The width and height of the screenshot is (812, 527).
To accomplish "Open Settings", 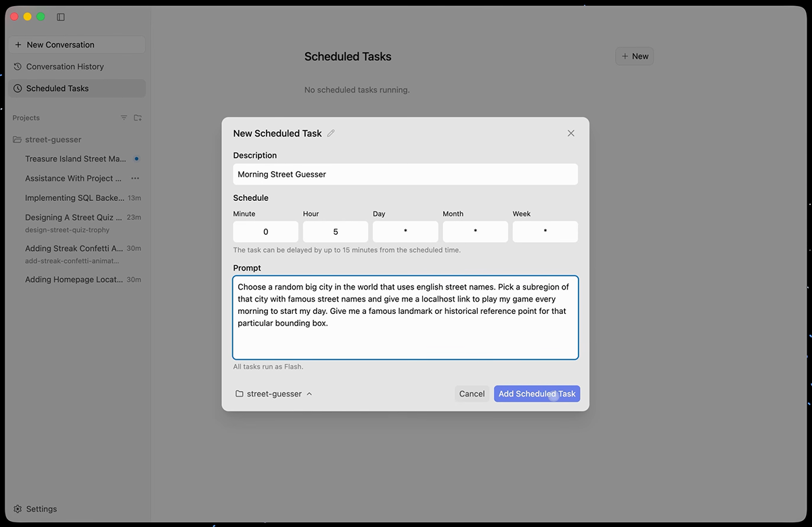I will click(35, 509).
